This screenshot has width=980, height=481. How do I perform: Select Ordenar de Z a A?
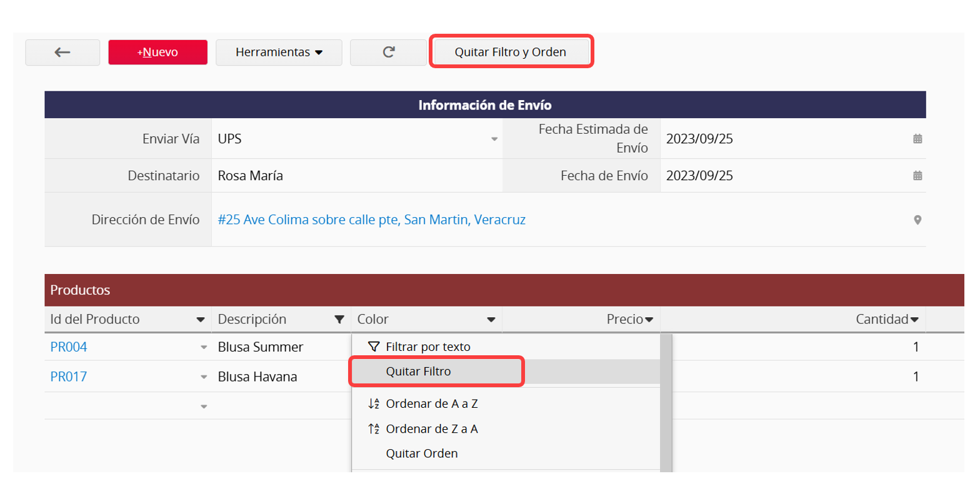431,429
